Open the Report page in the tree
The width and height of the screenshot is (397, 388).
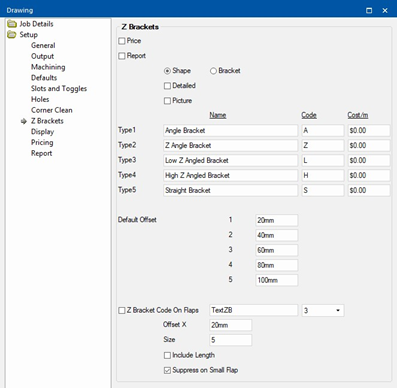click(x=41, y=153)
